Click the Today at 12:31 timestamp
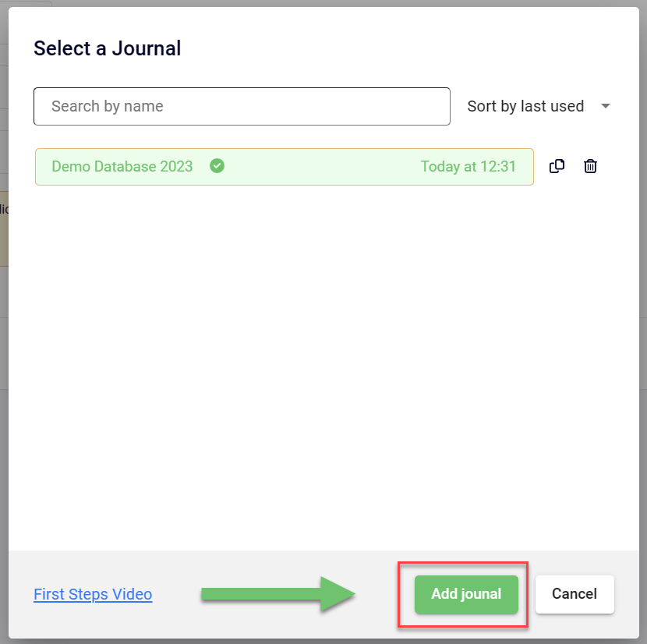647x644 pixels. click(468, 166)
